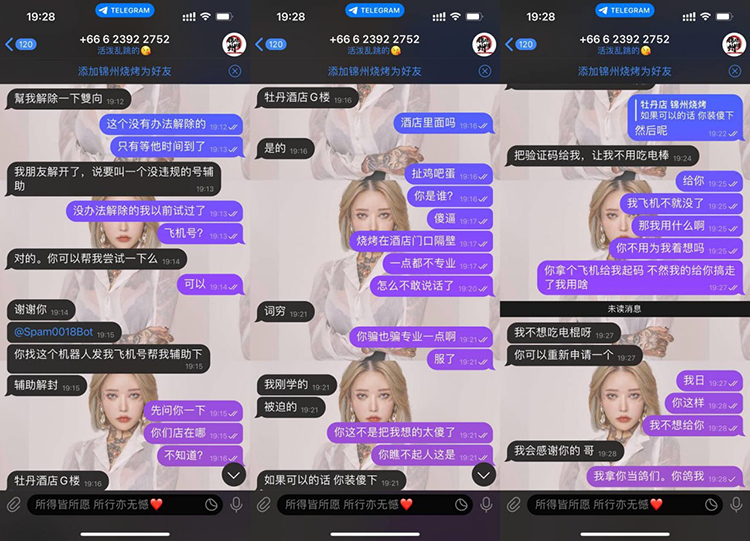This screenshot has height=541, width=750.
Task: Close the add-friend banner in right chat
Action: [734, 71]
